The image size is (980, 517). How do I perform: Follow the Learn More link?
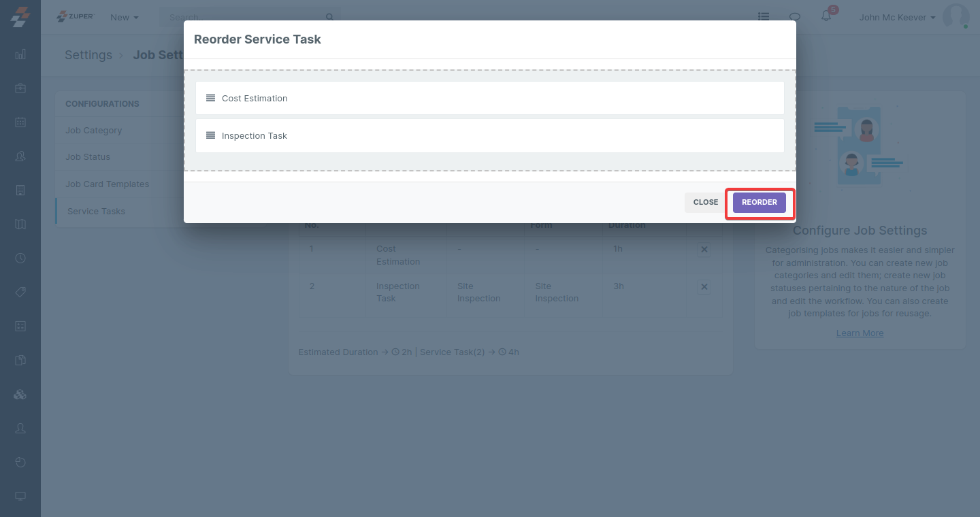click(x=860, y=333)
